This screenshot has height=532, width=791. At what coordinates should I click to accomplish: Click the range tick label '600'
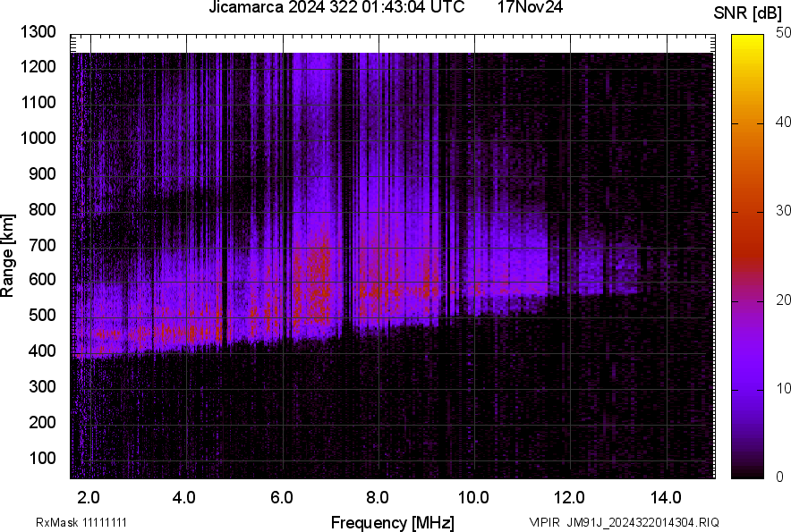pos(42,279)
